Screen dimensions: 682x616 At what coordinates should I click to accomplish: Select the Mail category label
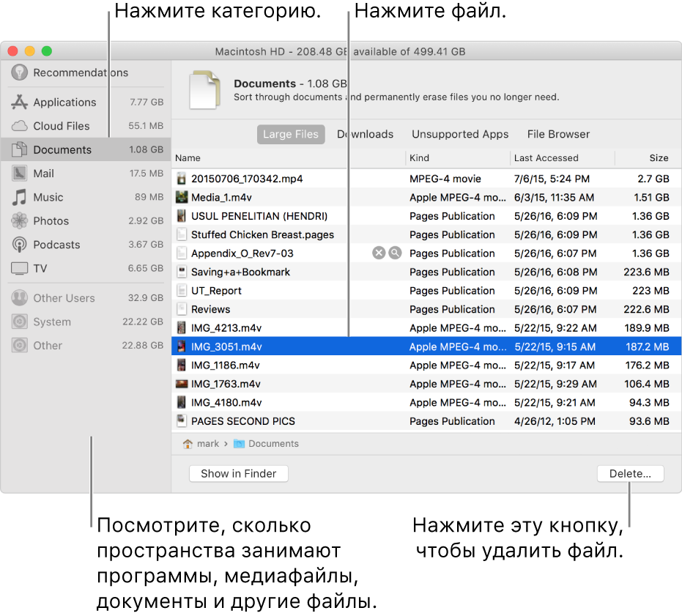click(x=43, y=174)
